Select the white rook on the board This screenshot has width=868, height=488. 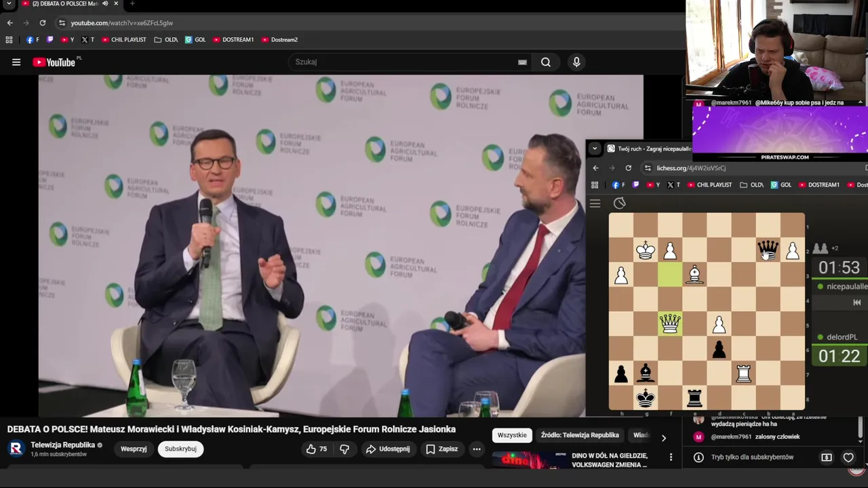point(744,373)
